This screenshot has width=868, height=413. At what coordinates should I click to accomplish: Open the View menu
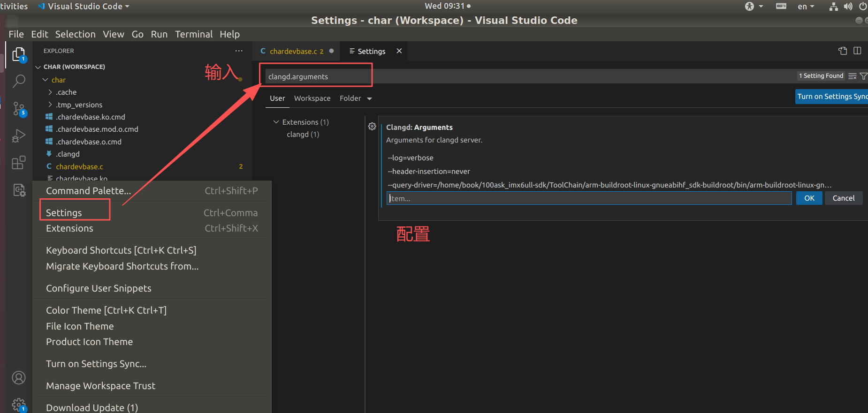click(114, 34)
